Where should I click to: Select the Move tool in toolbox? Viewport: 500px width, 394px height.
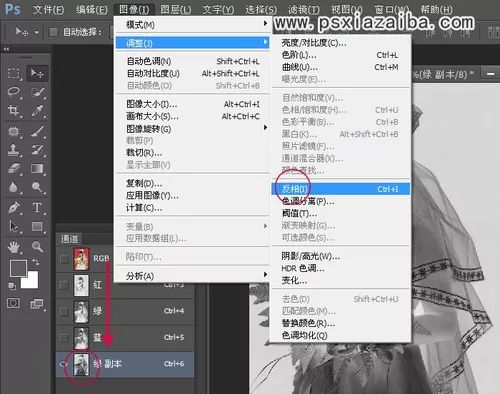[x=37, y=73]
